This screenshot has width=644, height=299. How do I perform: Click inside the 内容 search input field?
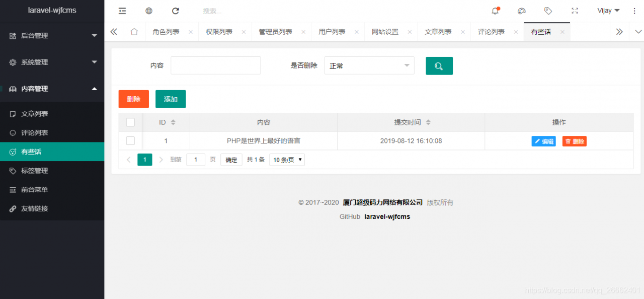(215, 65)
